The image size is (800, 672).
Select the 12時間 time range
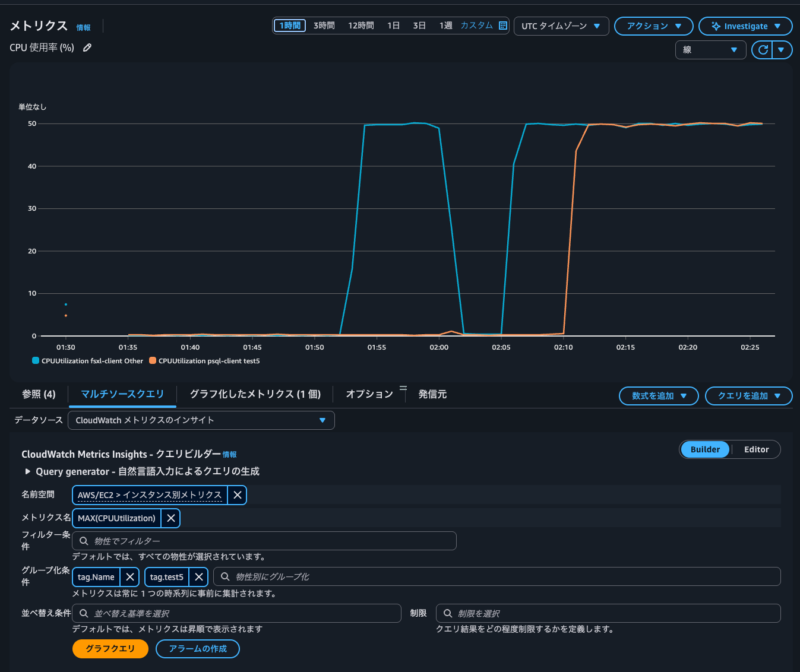point(361,26)
